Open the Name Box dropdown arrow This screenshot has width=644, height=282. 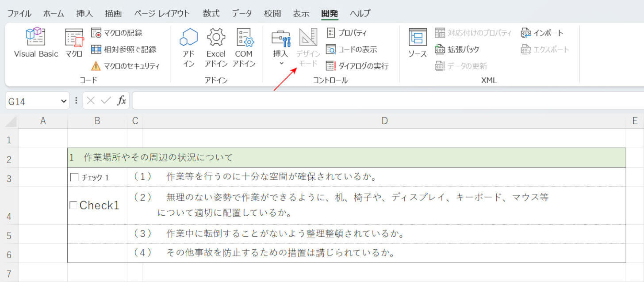[63, 101]
